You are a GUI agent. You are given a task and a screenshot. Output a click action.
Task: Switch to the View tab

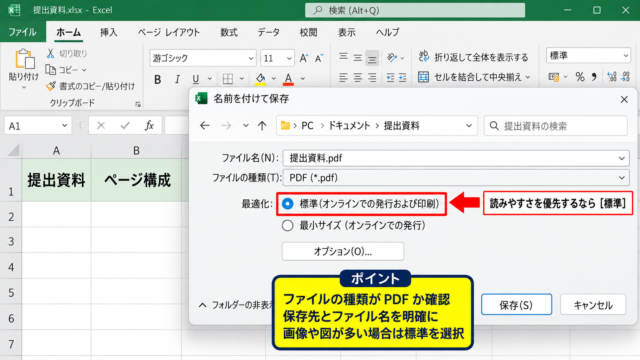pos(346,32)
